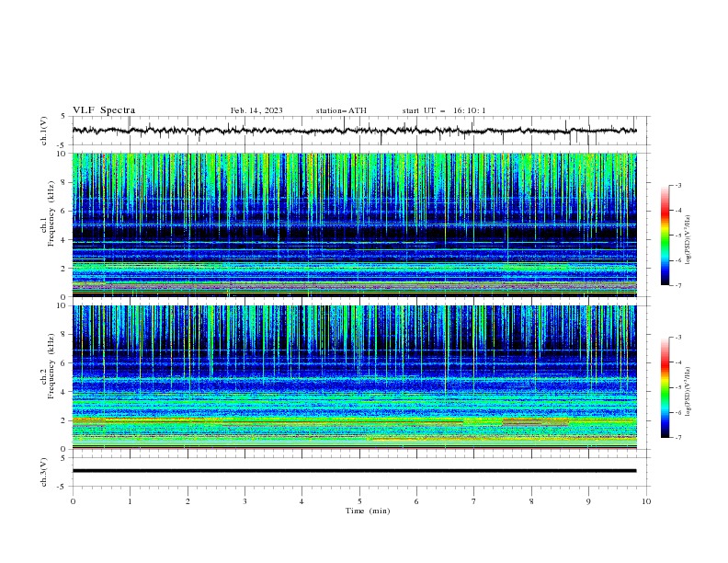The height and width of the screenshot is (563, 728).
Task: Click the "9" tick label on time axis
Action: pyautogui.click(x=588, y=501)
